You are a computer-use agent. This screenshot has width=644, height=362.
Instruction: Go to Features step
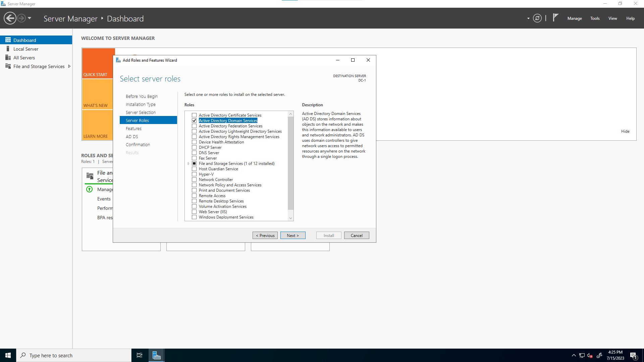pyautogui.click(x=133, y=128)
